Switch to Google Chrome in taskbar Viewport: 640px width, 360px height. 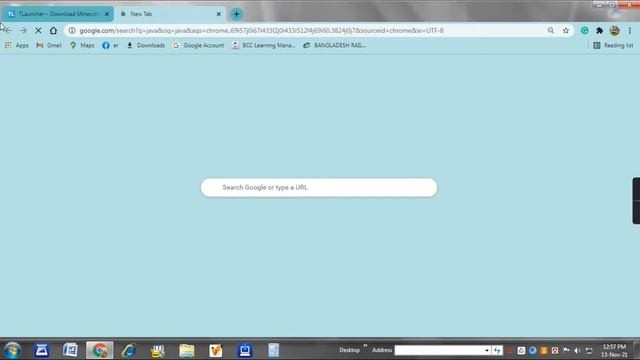click(100, 350)
